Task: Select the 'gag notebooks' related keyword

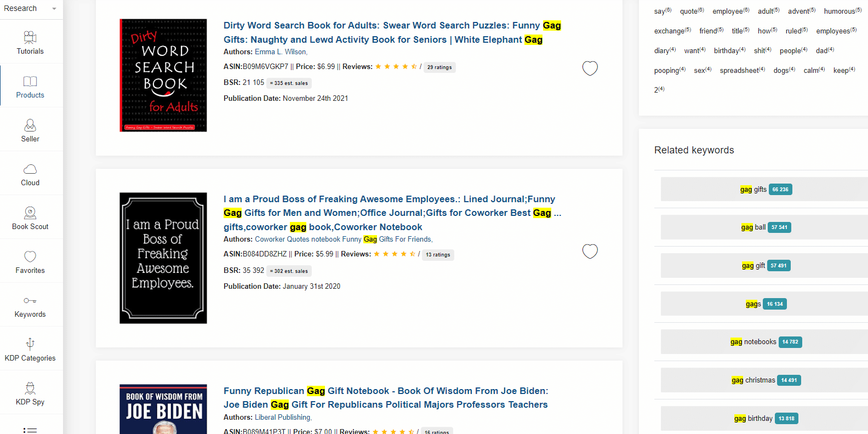Action: coord(753,342)
